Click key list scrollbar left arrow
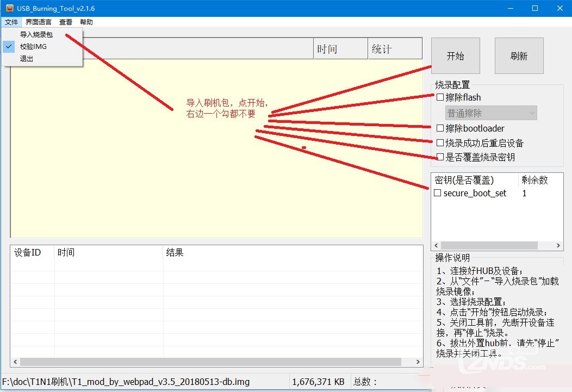Image resolution: width=572 pixels, height=392 pixels. pyautogui.click(x=436, y=245)
